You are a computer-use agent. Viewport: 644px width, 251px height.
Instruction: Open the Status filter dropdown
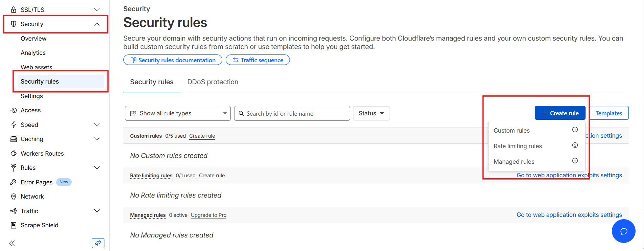(x=371, y=113)
